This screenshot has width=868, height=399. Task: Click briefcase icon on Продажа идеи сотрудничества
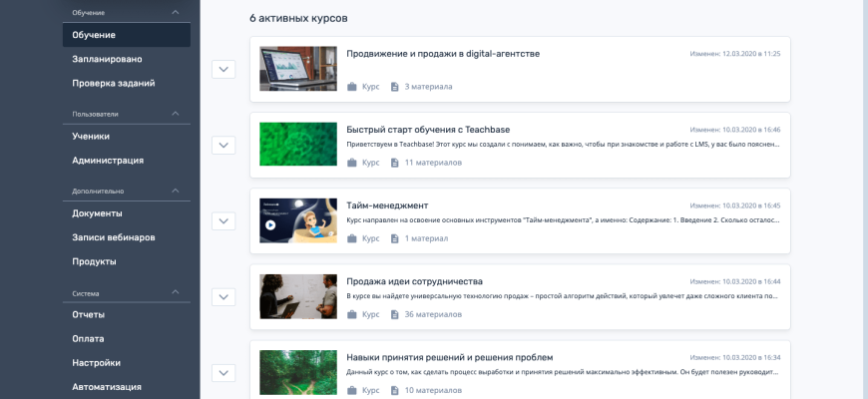coord(351,314)
